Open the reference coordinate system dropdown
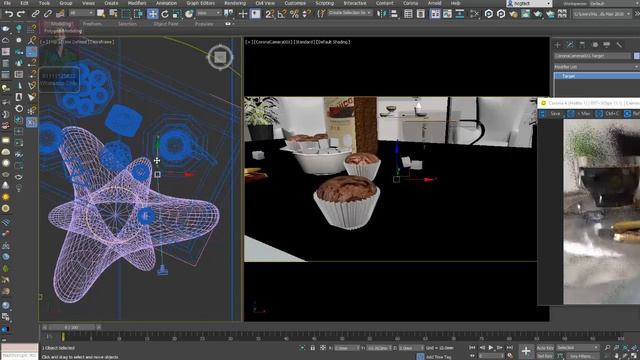Image resolution: width=640 pixels, height=360 pixels. point(208,13)
